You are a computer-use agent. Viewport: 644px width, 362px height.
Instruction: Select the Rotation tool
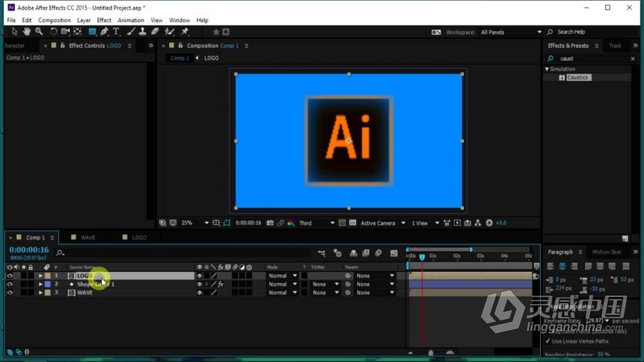(53, 32)
